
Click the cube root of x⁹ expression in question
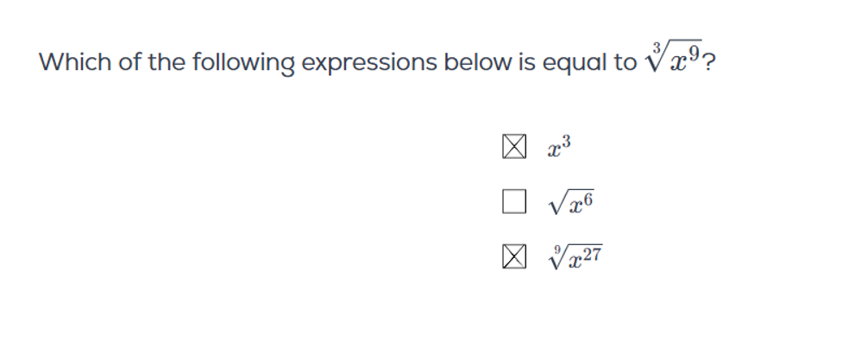pos(671,55)
